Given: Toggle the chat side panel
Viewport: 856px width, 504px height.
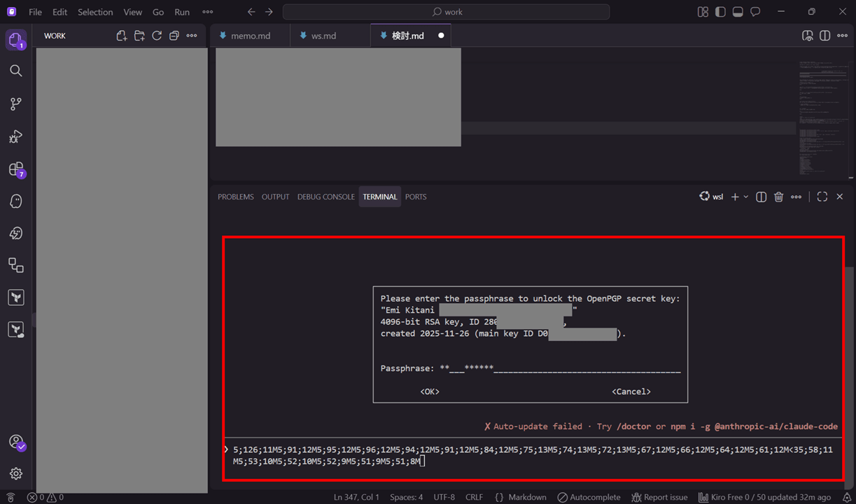Looking at the screenshot, I should [x=755, y=12].
